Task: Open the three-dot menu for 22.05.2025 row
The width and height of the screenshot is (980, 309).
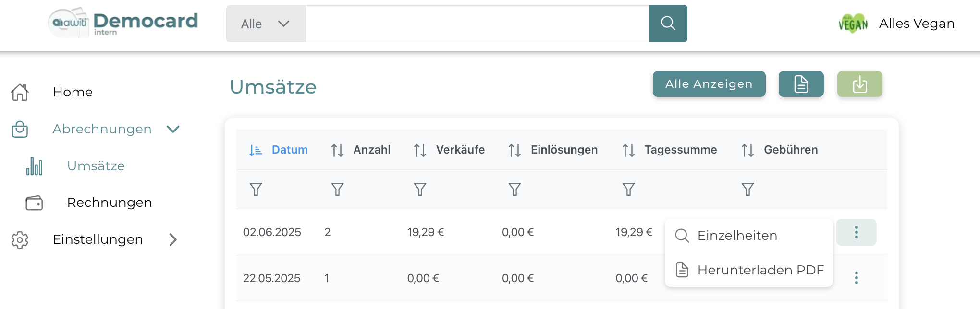Action: (856, 278)
